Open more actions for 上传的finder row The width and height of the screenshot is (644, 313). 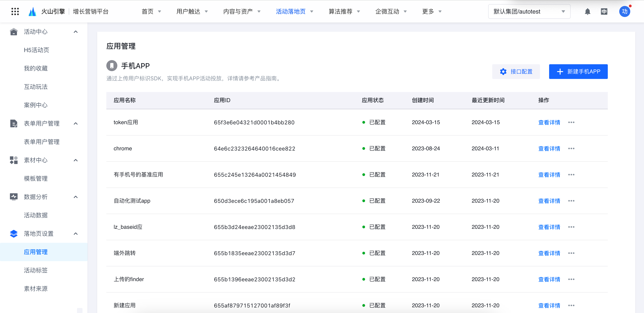click(x=571, y=279)
